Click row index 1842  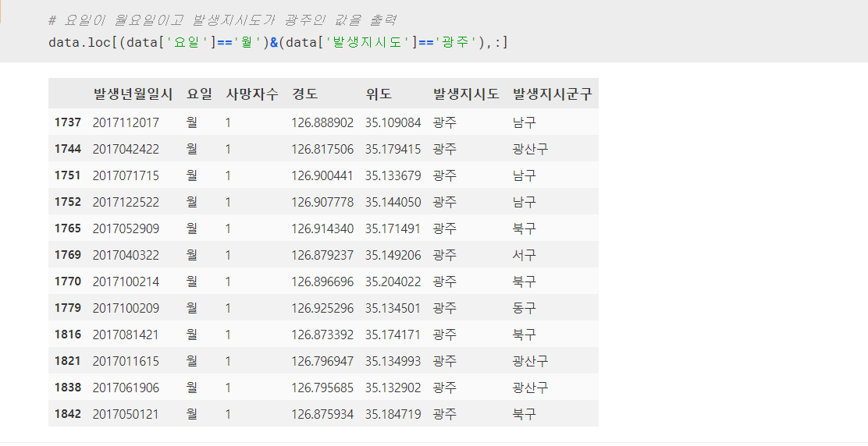coord(68,414)
